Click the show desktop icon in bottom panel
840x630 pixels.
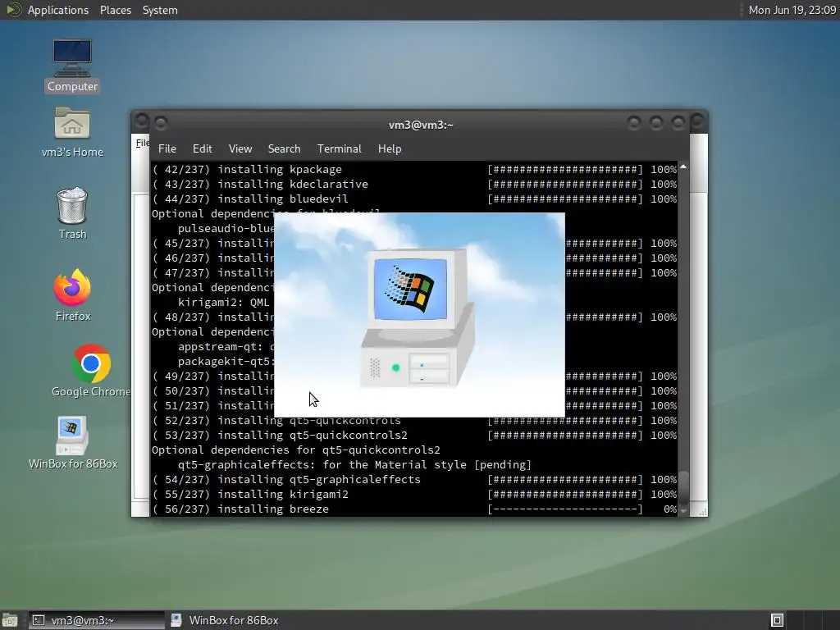10,620
